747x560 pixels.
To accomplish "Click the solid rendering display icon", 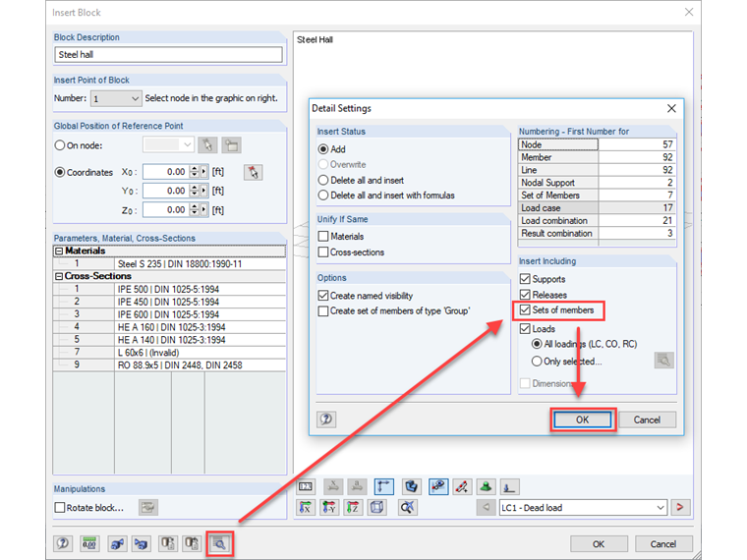I will click(x=411, y=486).
